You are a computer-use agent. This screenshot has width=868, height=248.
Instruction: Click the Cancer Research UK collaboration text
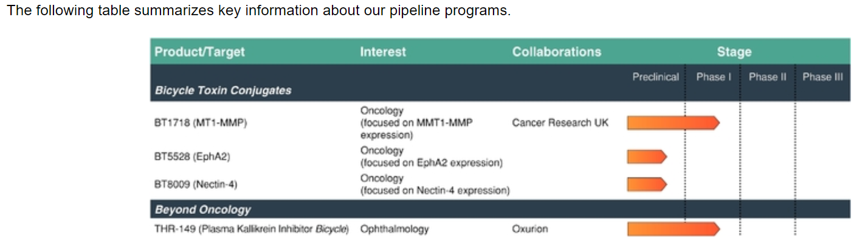click(x=560, y=123)
